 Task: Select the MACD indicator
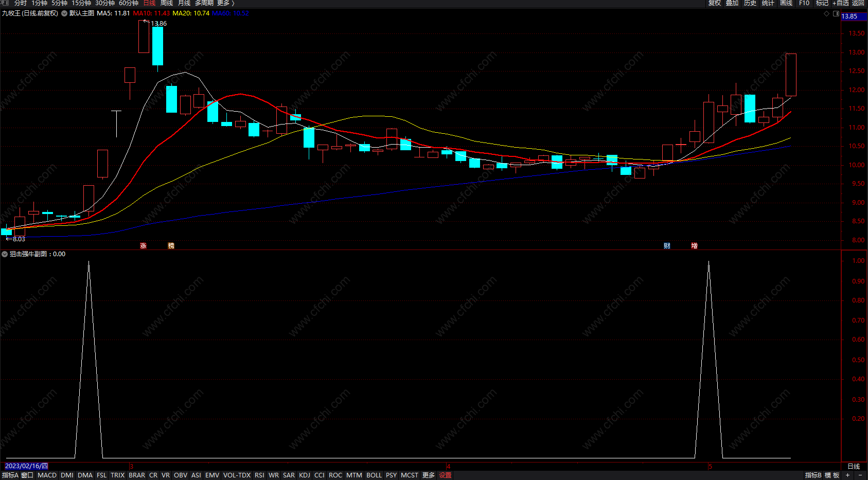click(x=47, y=475)
